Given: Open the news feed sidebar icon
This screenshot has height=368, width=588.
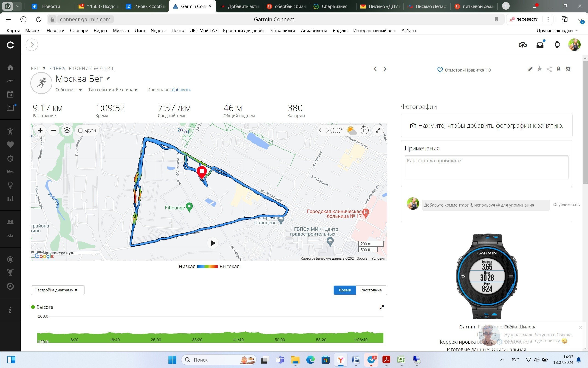Looking at the screenshot, I should tap(10, 108).
